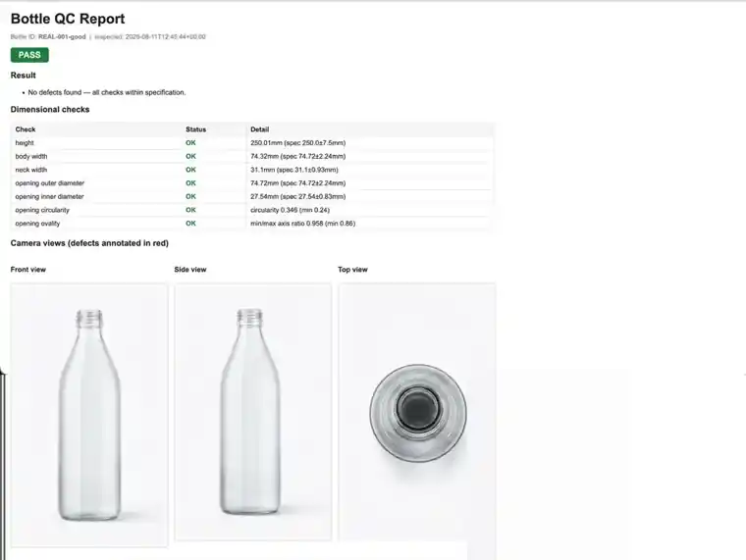Click the green PASS badge
The image size is (746, 560).
coord(29,55)
